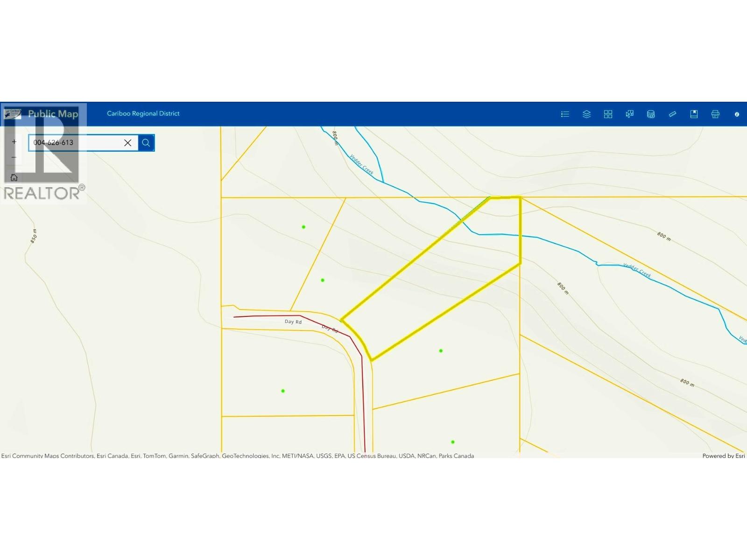Show the map information panel
Viewport: 747px width, 560px height.
pyautogui.click(x=737, y=114)
